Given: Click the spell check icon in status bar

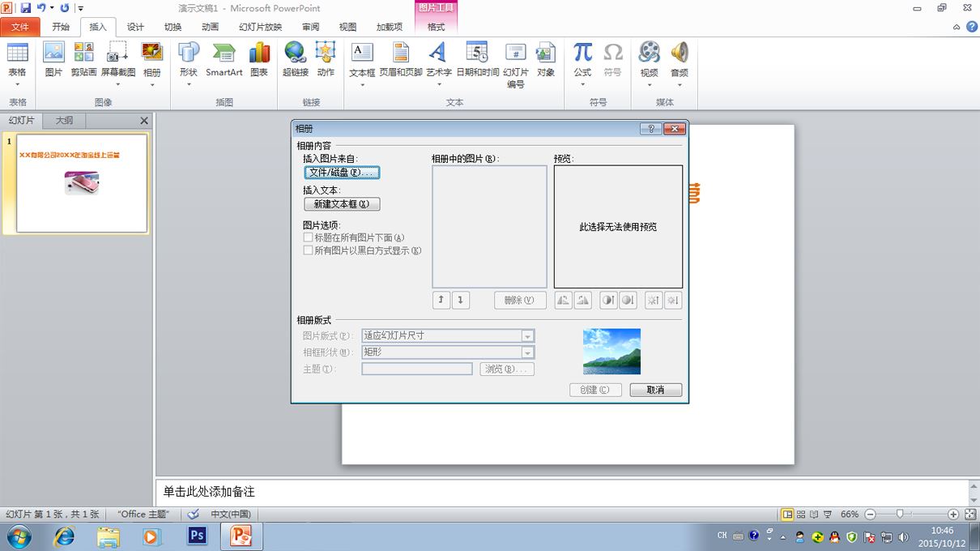Looking at the screenshot, I should pyautogui.click(x=193, y=515).
